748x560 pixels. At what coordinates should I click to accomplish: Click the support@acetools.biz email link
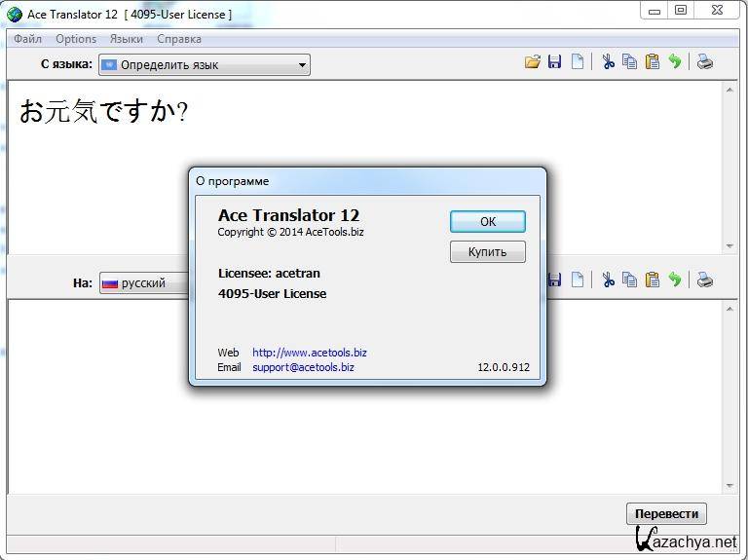click(x=303, y=368)
